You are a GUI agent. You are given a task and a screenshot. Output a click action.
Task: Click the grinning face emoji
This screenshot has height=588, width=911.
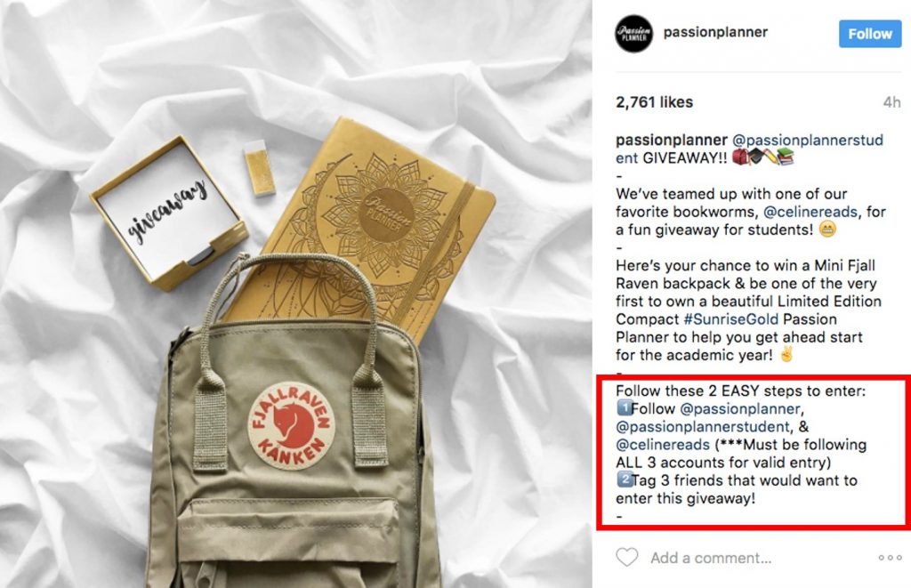click(x=827, y=229)
